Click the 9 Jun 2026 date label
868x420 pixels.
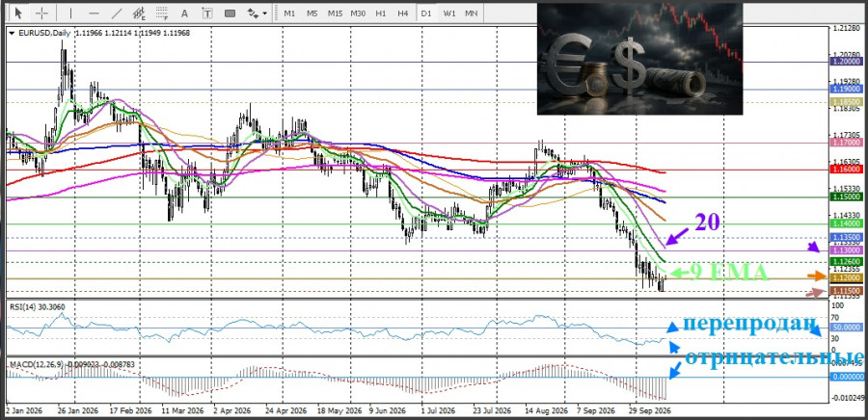click(388, 411)
